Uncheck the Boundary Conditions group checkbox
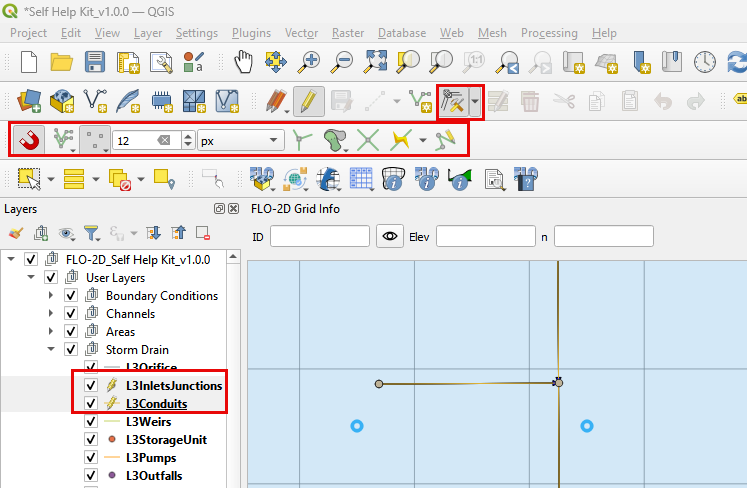Screen dimensions: 747x488 point(71,296)
